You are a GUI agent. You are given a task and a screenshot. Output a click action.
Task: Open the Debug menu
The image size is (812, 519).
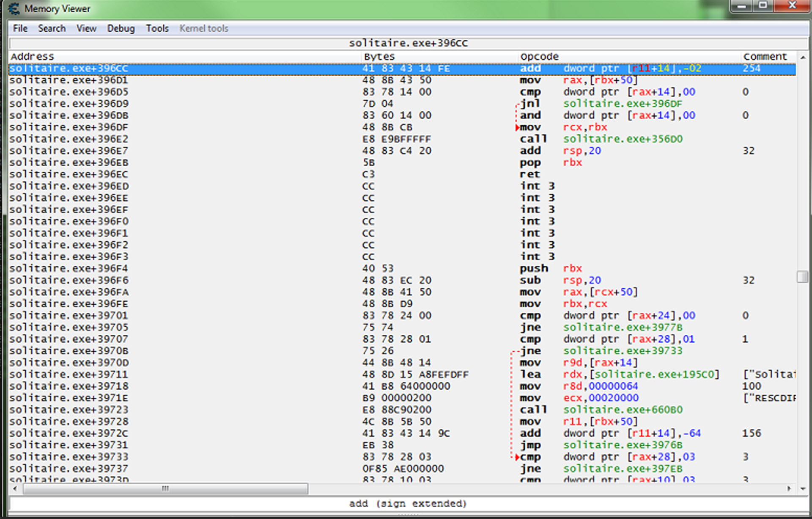click(x=121, y=28)
